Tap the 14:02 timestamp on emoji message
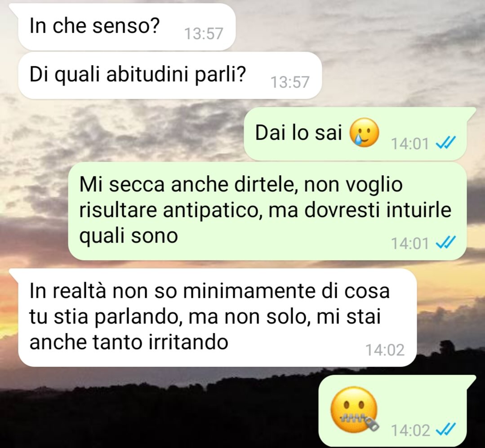 tap(410, 430)
